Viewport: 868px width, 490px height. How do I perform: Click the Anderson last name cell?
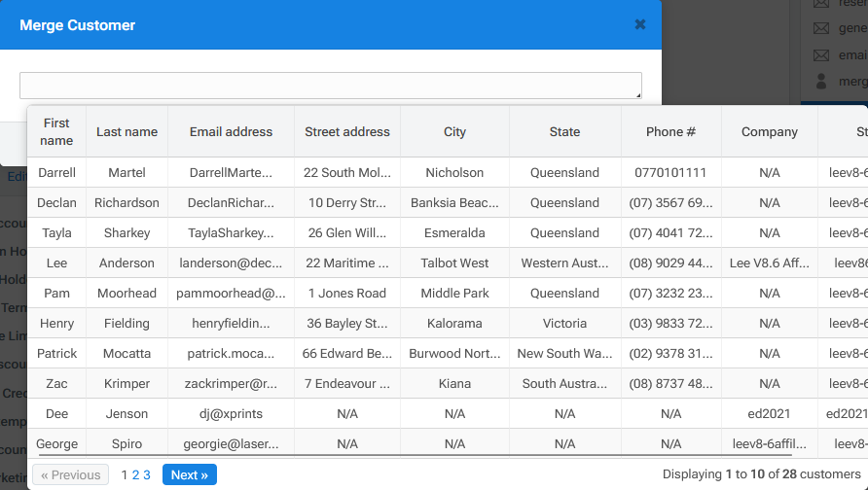coord(127,262)
